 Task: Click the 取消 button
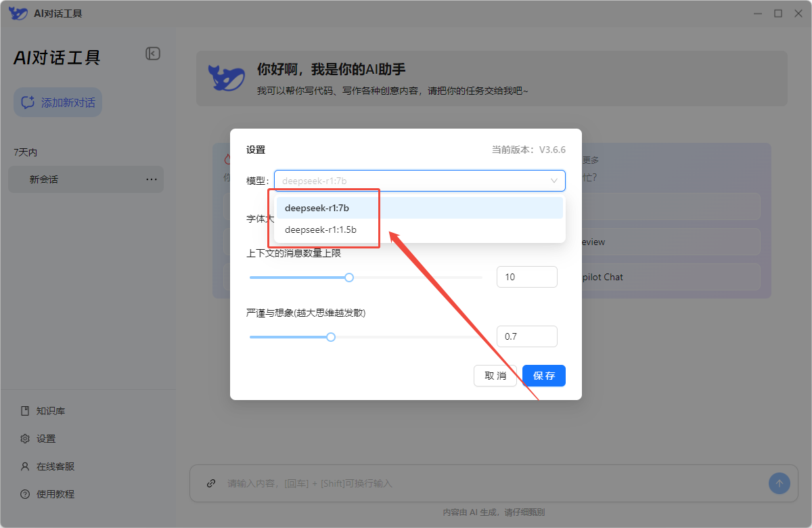click(495, 376)
